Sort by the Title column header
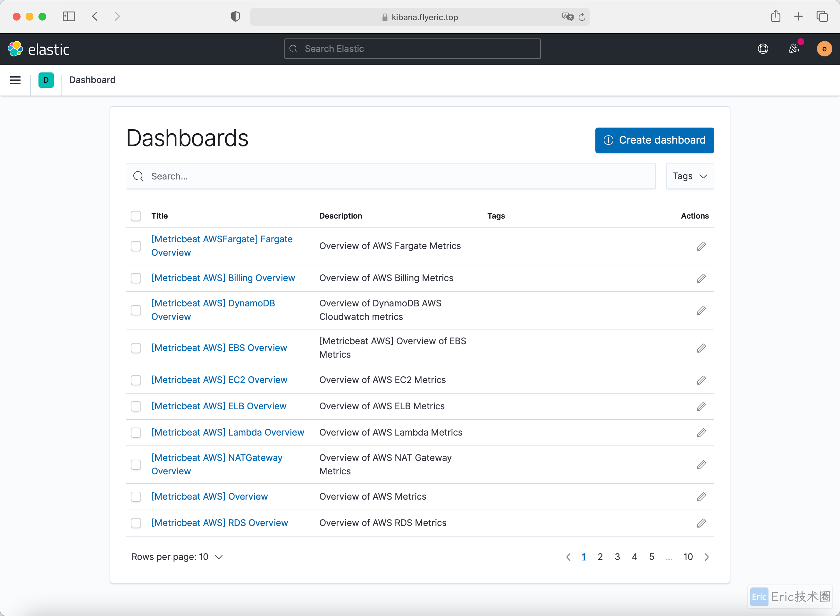 (159, 216)
